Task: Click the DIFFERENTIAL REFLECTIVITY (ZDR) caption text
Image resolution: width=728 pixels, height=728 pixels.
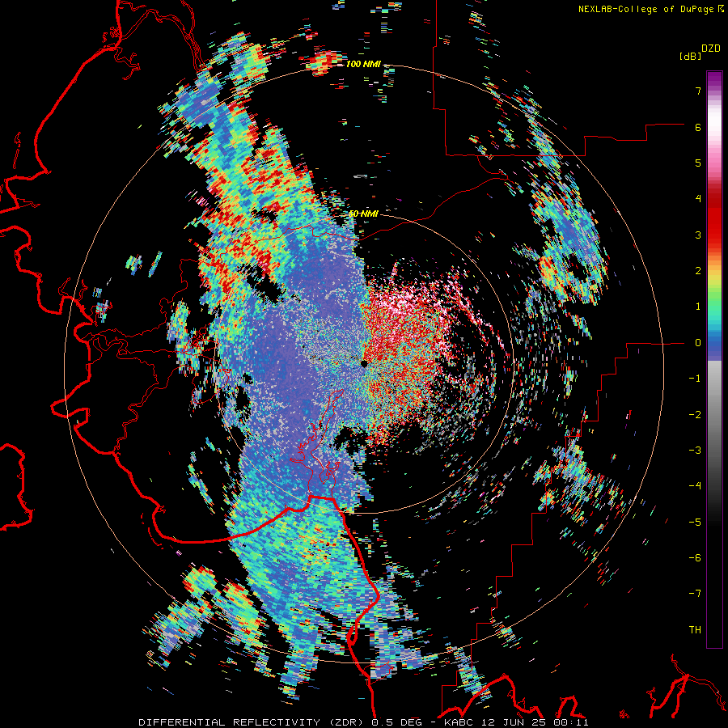Action: [252, 722]
